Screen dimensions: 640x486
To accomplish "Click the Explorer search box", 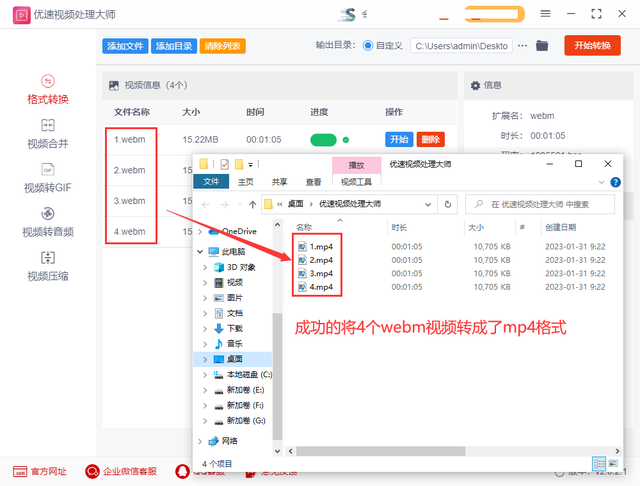I will click(x=540, y=204).
